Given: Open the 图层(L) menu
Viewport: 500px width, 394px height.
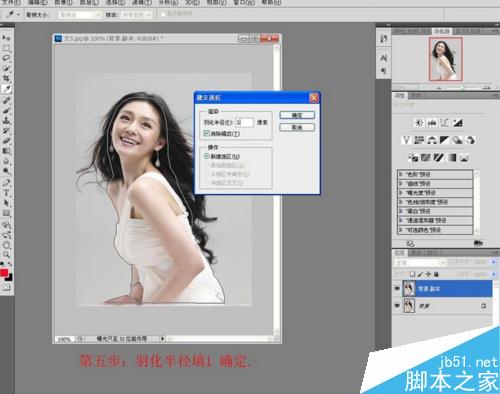Looking at the screenshot, I should click(x=89, y=2).
